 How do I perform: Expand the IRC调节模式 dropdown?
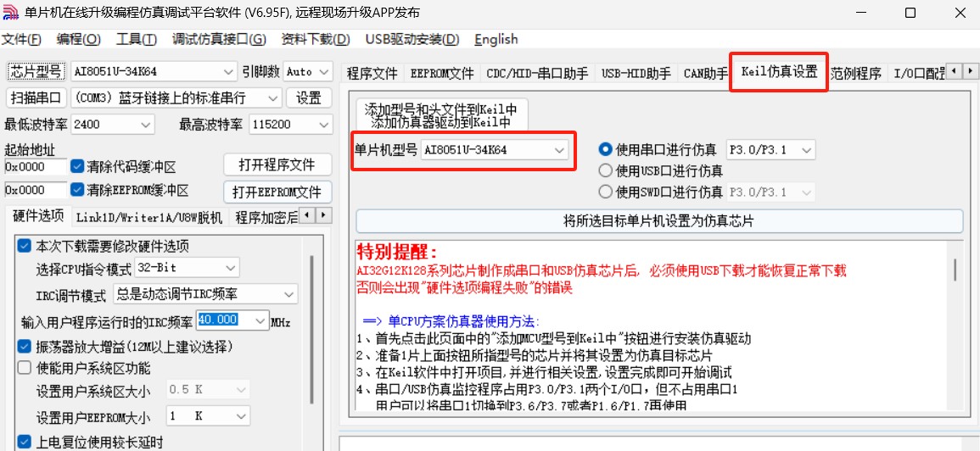pos(289,293)
